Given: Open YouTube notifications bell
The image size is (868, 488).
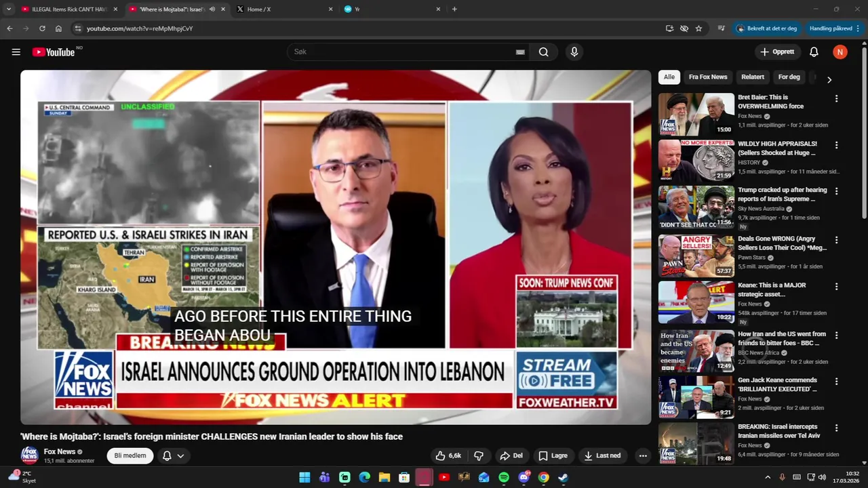Looking at the screenshot, I should pyautogui.click(x=814, y=52).
